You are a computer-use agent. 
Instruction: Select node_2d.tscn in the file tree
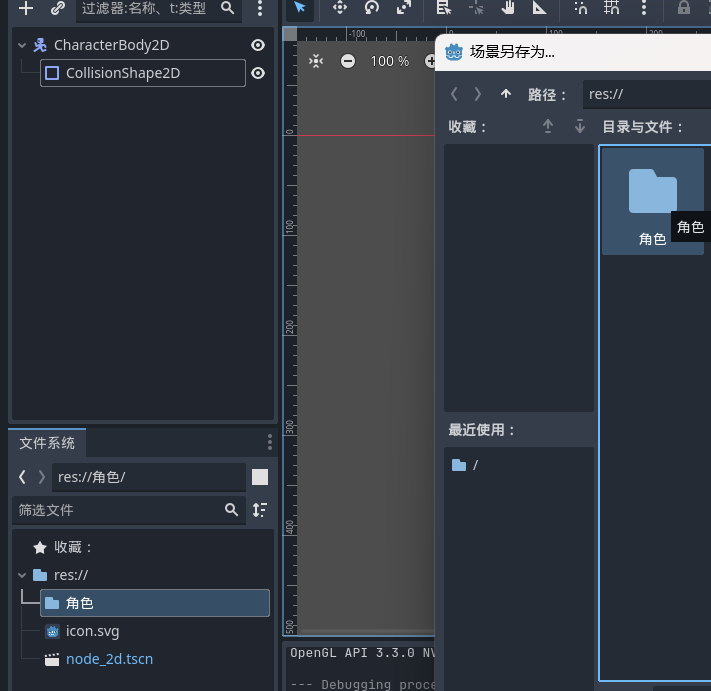(109, 659)
